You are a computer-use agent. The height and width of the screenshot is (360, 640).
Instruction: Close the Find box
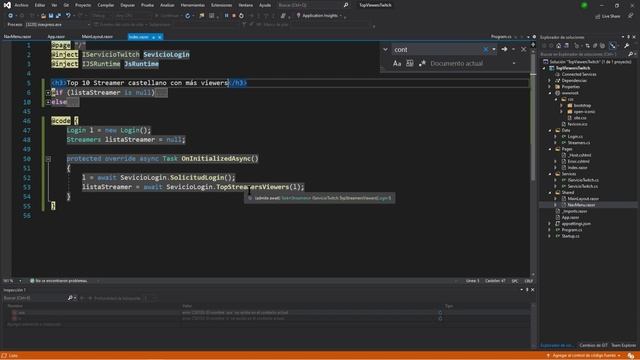click(524, 49)
